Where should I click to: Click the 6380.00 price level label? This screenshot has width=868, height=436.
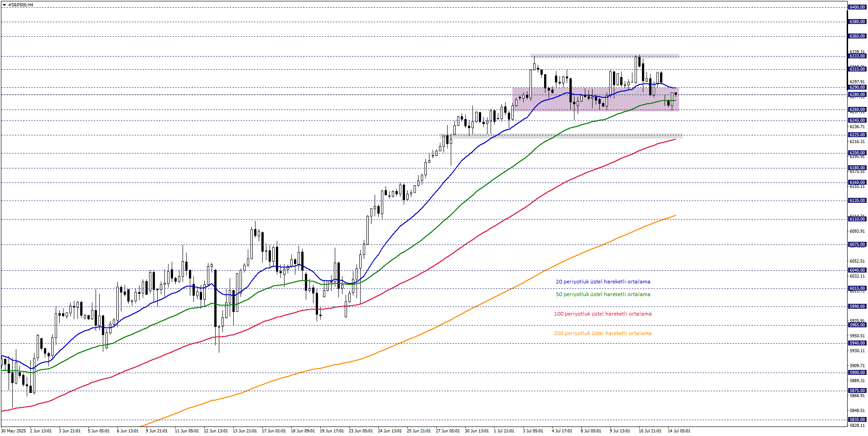pos(857,22)
